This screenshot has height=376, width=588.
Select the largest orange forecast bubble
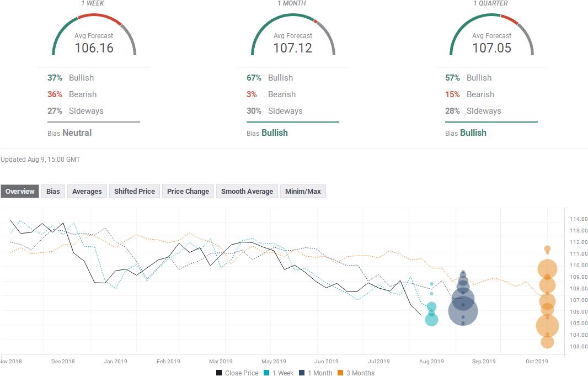[547, 326]
